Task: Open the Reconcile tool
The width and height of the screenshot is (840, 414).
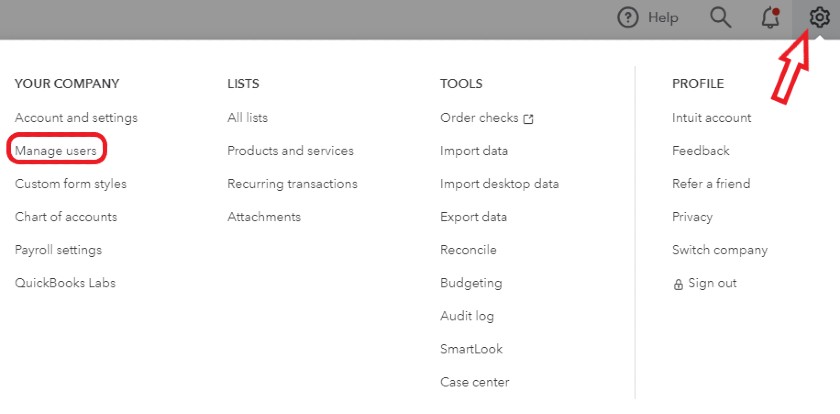Action: pos(468,250)
